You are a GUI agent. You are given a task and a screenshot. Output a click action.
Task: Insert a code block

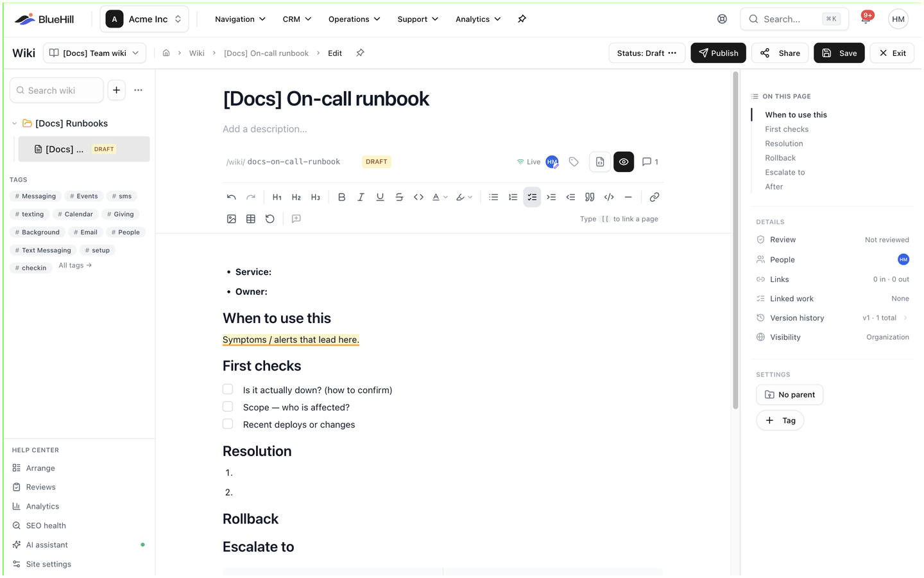coord(609,197)
